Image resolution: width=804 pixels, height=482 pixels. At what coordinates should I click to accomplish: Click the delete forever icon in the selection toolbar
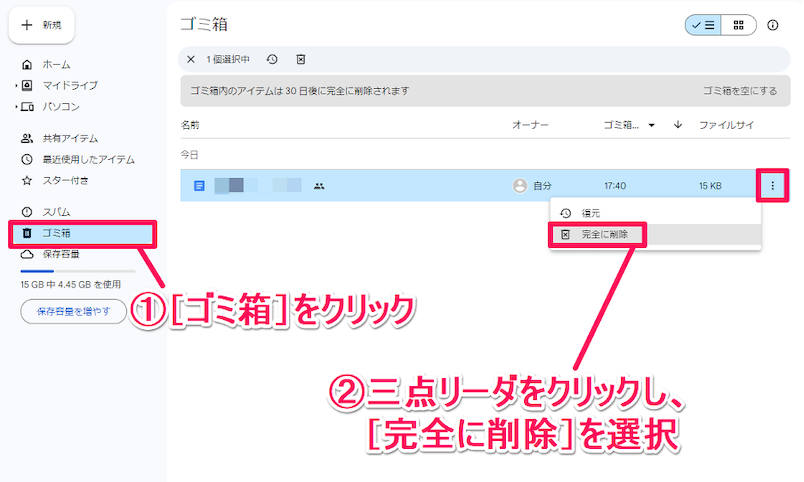point(302,59)
